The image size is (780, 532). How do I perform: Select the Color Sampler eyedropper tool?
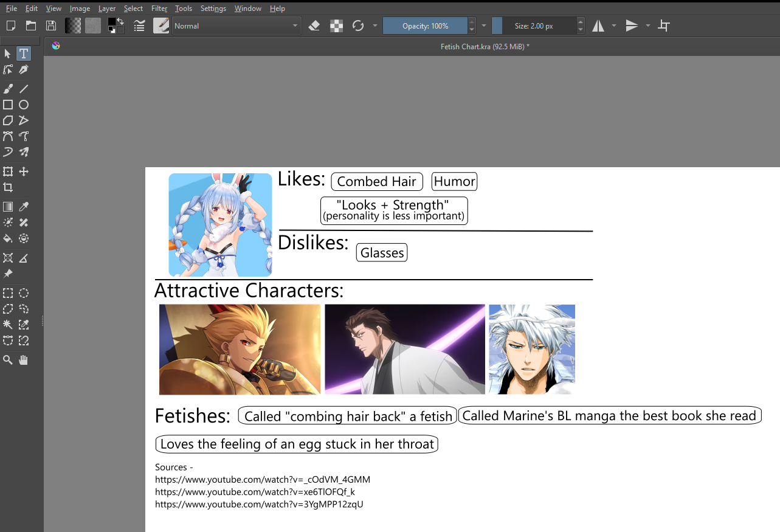click(x=24, y=207)
